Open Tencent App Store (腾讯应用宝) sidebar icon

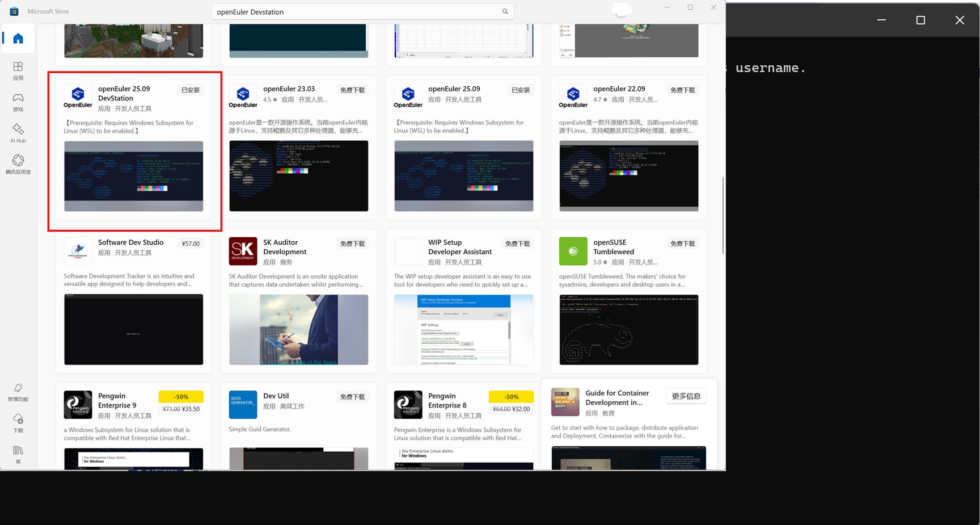coord(18,164)
